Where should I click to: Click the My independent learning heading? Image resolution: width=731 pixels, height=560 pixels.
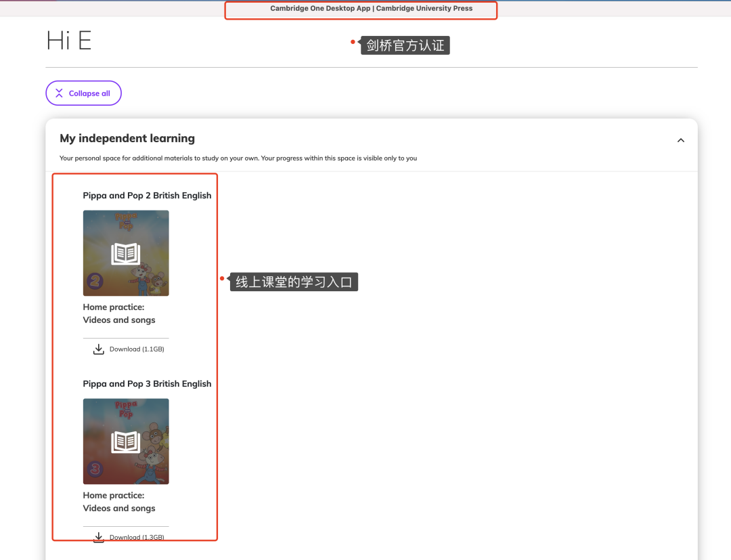[x=127, y=139]
